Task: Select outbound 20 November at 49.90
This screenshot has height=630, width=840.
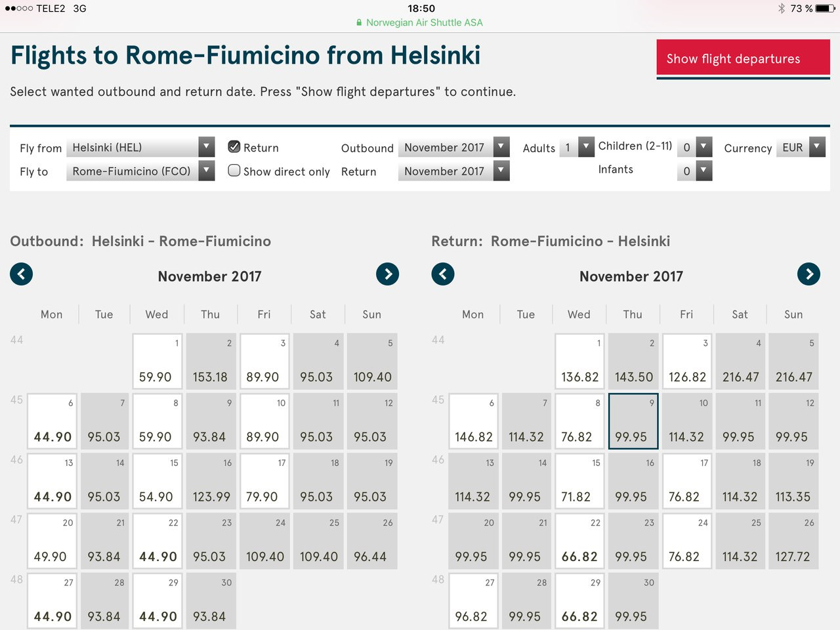Action: point(52,541)
